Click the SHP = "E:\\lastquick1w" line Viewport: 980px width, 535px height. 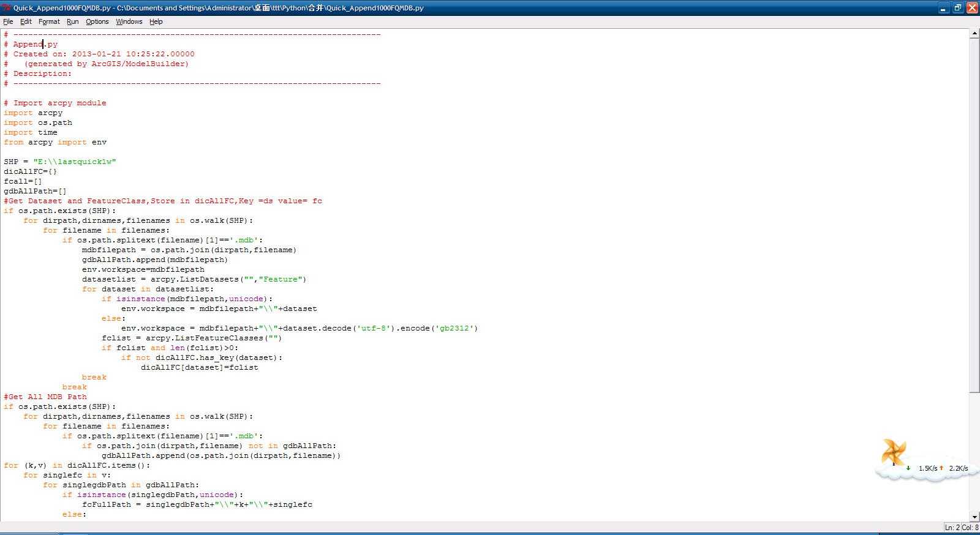point(60,162)
